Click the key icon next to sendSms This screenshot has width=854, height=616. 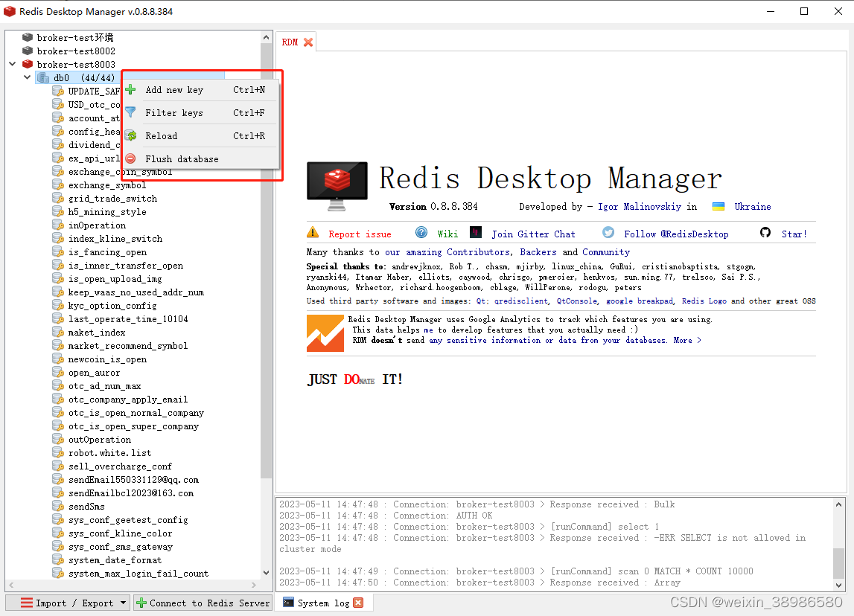[58, 506]
